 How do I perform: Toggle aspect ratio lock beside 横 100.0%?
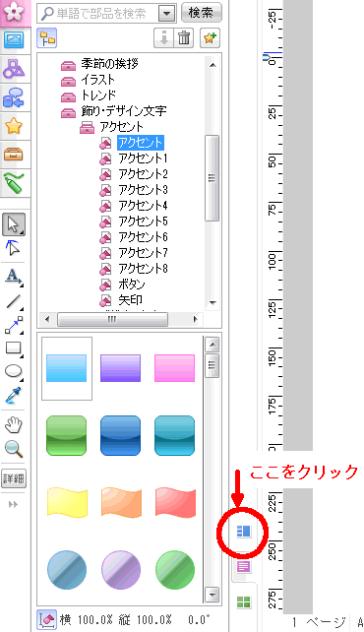46,619
